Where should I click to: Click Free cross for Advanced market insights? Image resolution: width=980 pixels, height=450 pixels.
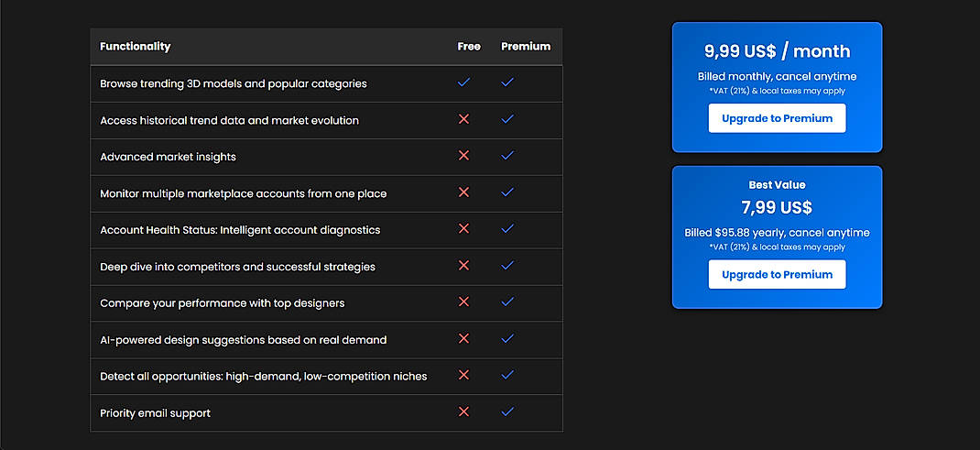[x=463, y=155]
